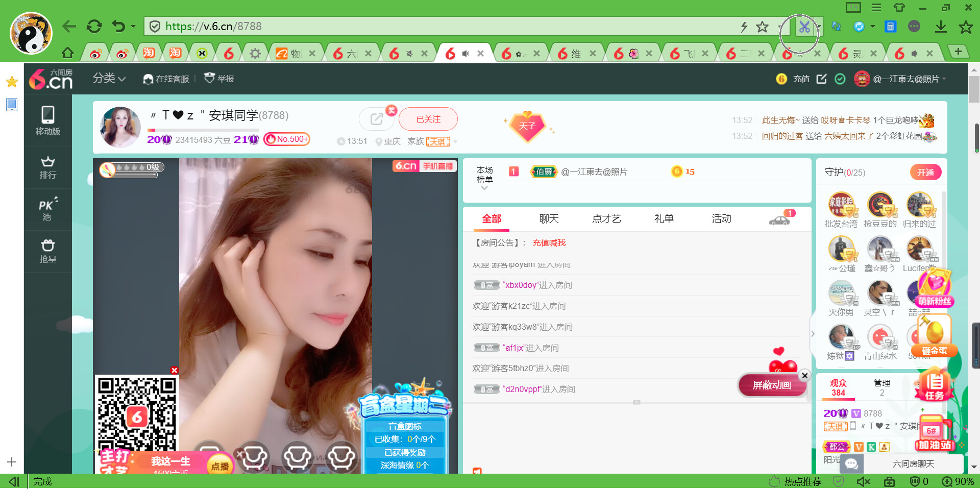This screenshot has height=489, width=980.
Task: Open new browser tab with plus button
Action: [959, 52]
